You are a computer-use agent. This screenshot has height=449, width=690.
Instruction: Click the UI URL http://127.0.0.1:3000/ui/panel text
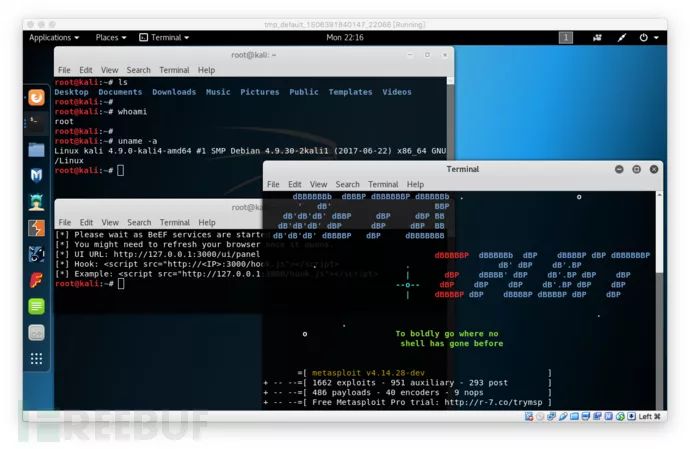click(187, 254)
